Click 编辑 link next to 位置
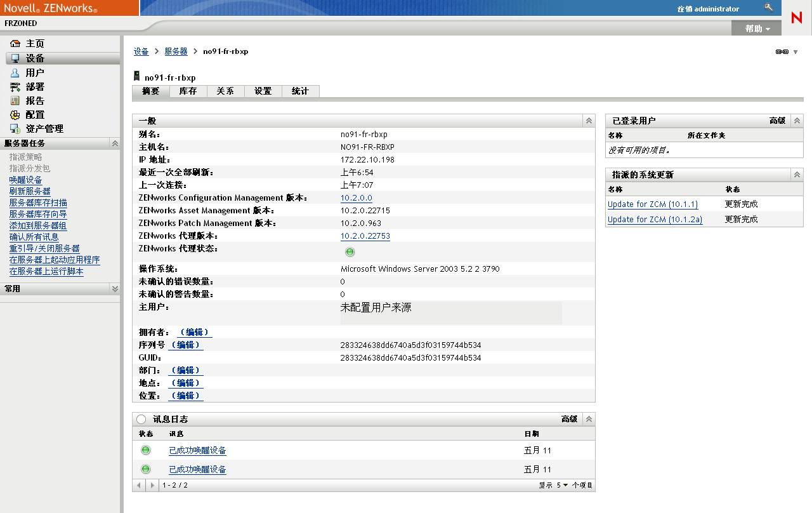Screen dimensions: 812x513 [x=185, y=396]
